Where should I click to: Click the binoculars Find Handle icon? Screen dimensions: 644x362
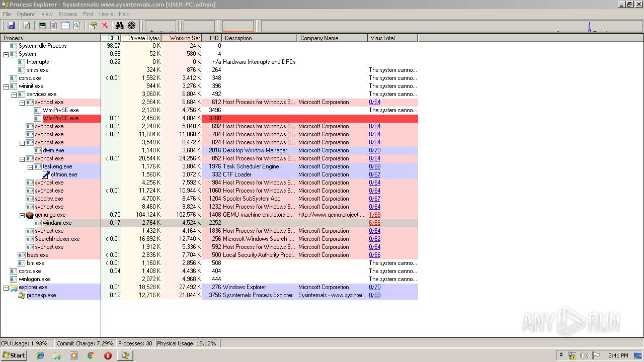tap(120, 26)
